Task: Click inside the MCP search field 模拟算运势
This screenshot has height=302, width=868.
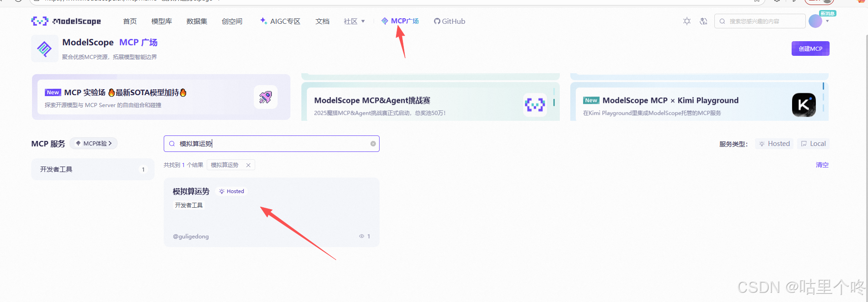Action: (x=272, y=144)
